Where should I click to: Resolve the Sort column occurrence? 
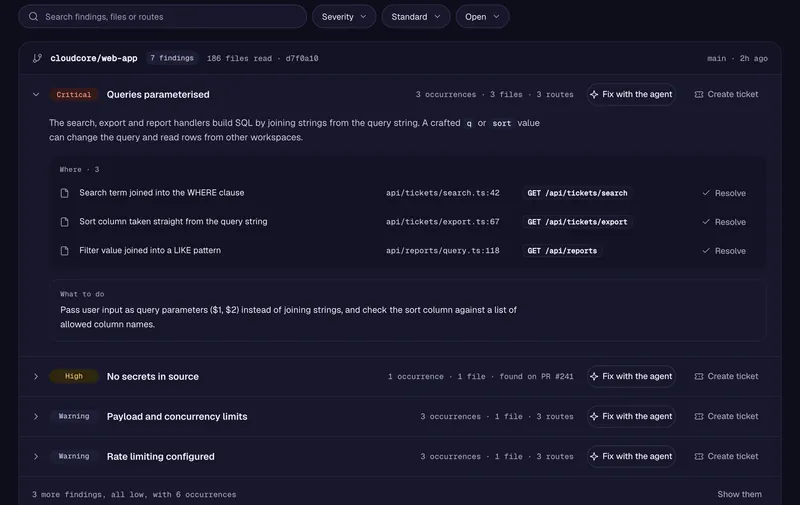(724, 222)
